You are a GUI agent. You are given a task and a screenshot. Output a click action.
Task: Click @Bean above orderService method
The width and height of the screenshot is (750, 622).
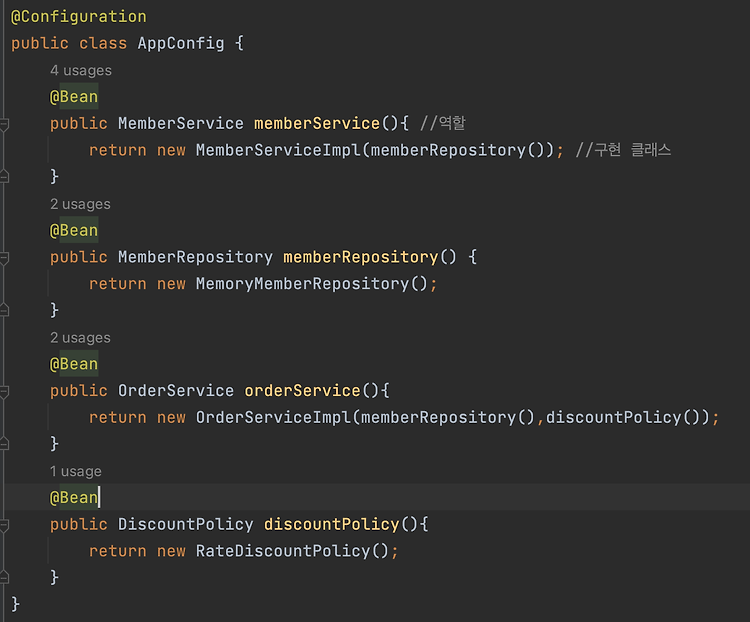(x=74, y=364)
